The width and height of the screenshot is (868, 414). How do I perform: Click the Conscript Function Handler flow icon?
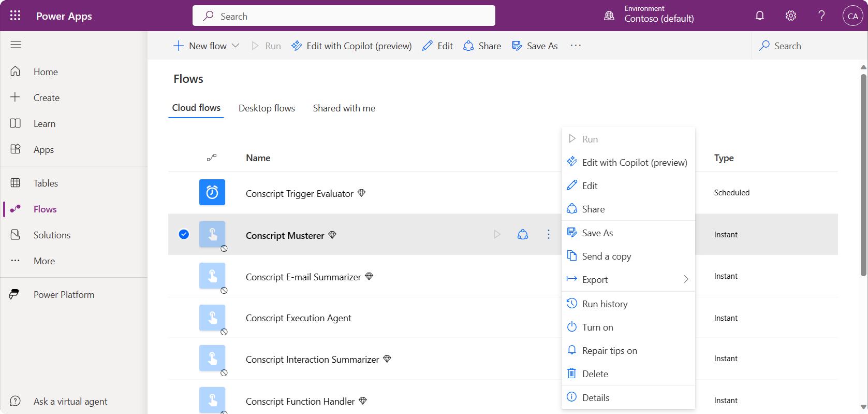pos(212,400)
